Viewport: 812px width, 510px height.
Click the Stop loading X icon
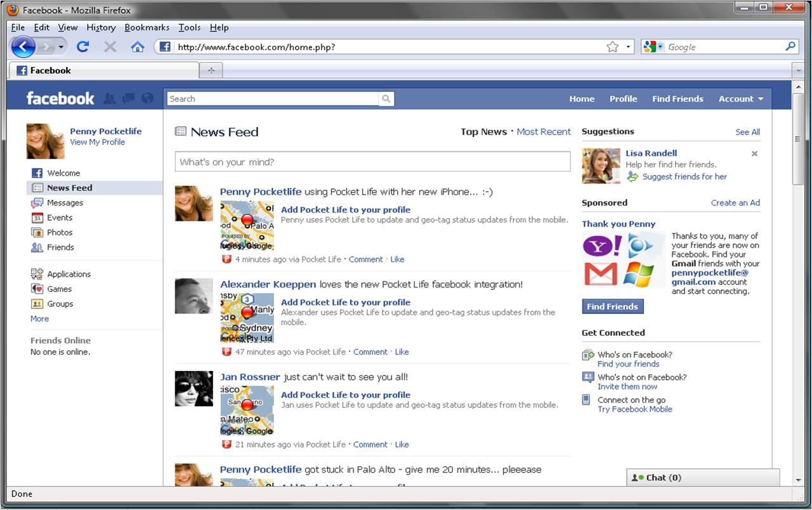(x=110, y=46)
